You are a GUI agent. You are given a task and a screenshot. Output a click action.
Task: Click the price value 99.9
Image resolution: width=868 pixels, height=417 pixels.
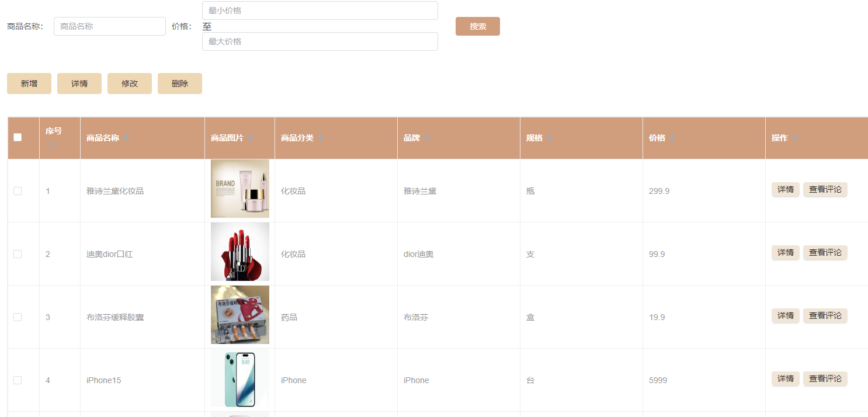coord(657,254)
